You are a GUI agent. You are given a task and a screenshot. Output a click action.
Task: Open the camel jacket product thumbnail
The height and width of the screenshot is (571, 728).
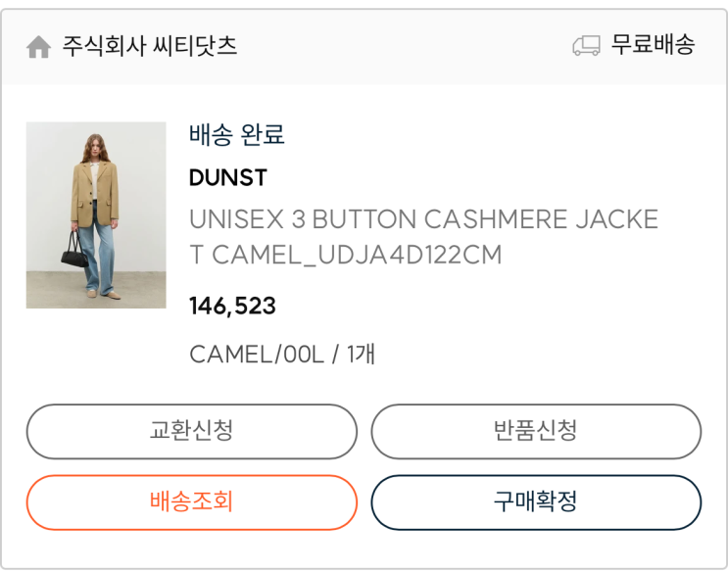96,214
